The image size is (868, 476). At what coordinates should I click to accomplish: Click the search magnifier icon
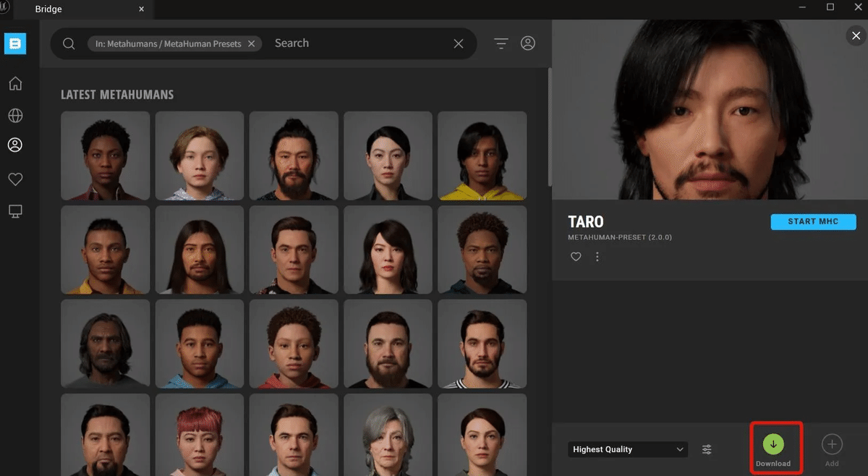click(x=69, y=43)
